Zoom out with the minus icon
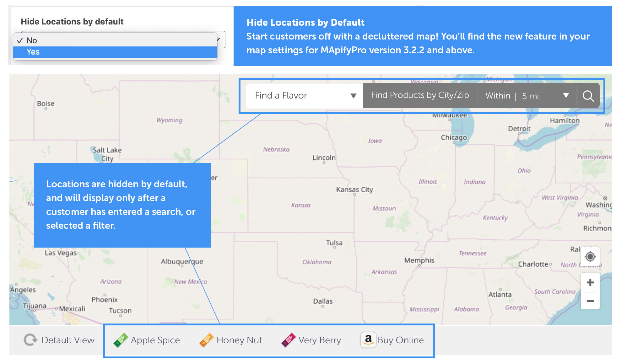The width and height of the screenshot is (621, 364). [590, 301]
